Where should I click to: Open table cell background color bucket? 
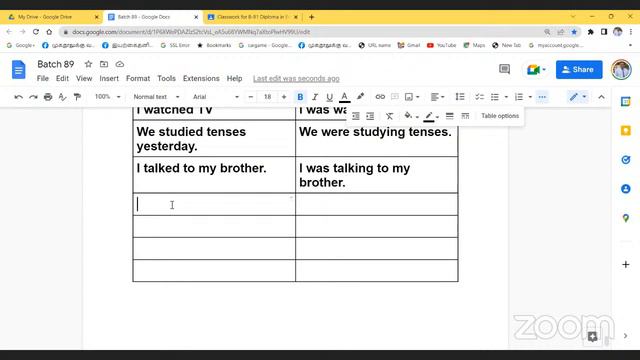[x=411, y=116]
